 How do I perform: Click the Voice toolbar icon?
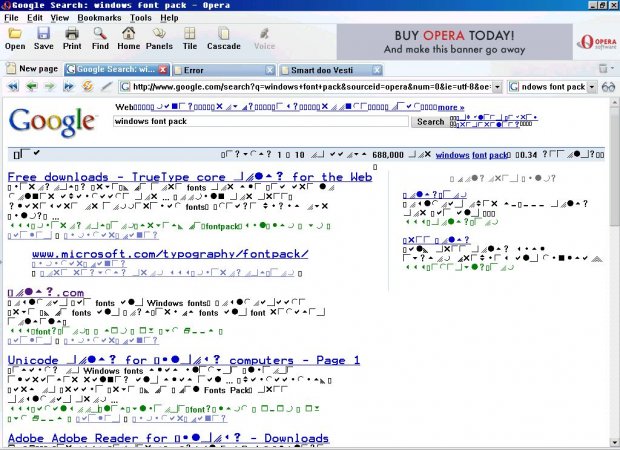point(265,39)
